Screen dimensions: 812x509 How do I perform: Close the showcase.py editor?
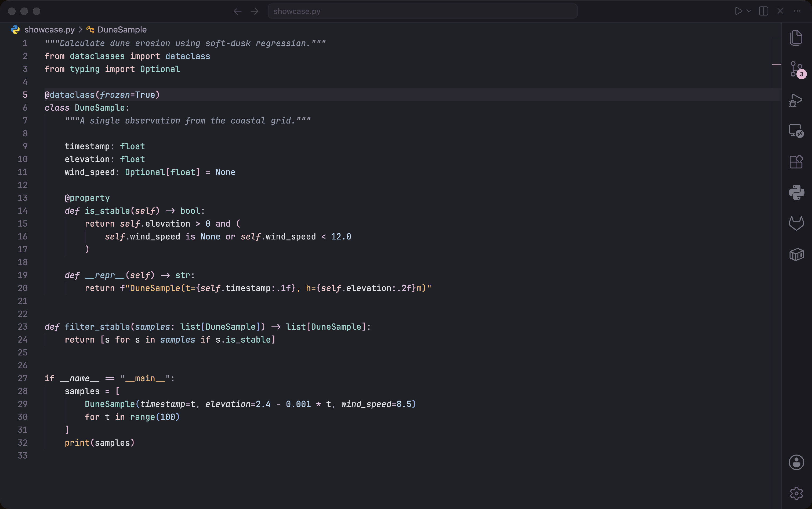tap(780, 11)
